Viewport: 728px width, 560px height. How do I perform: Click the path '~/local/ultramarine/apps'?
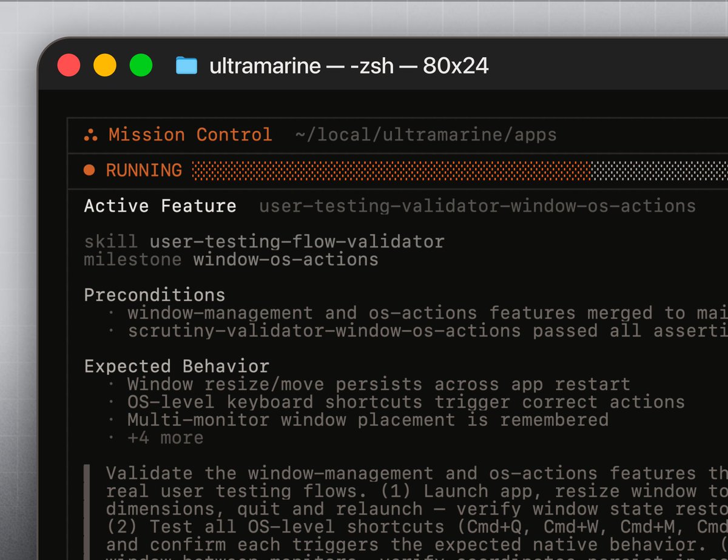click(x=426, y=135)
